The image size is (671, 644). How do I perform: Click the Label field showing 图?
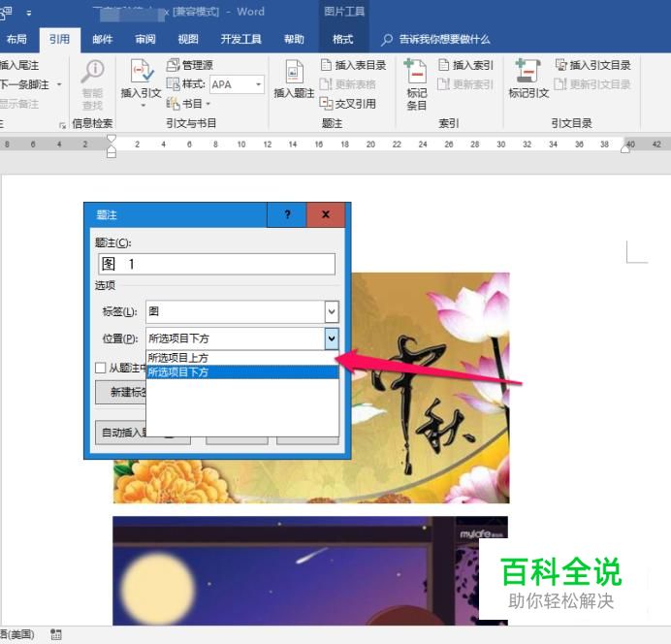pos(236,311)
